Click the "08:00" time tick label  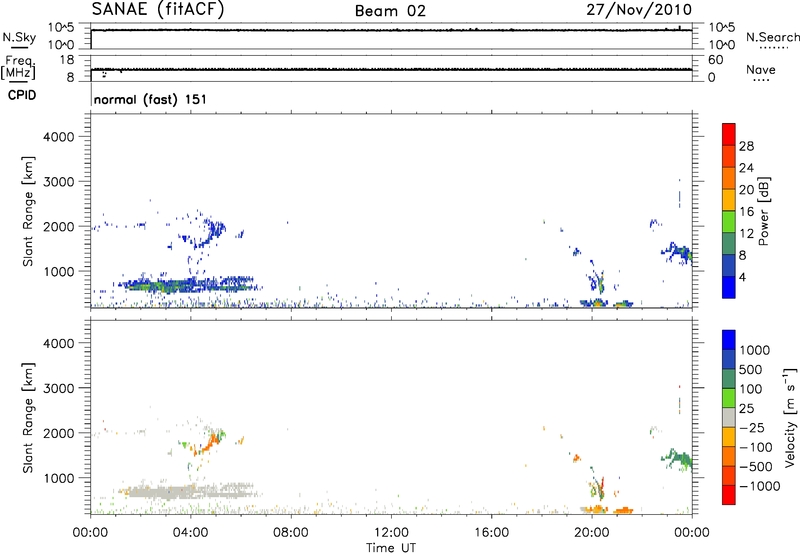[291, 533]
